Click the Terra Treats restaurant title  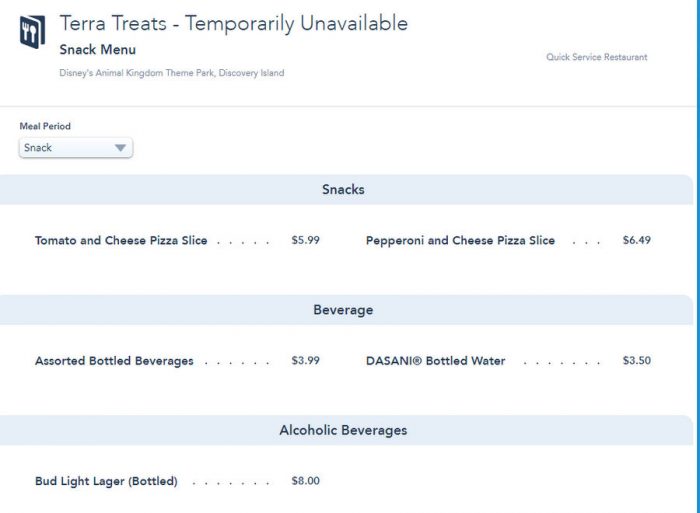234,24
